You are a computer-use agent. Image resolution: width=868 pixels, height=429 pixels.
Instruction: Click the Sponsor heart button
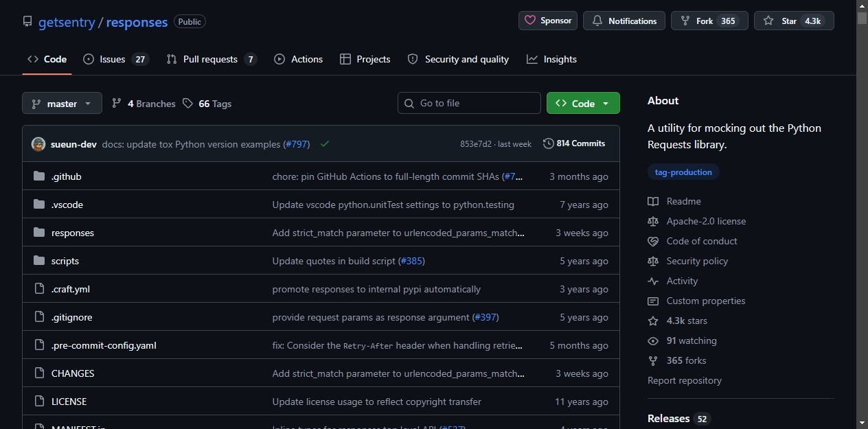[548, 21]
